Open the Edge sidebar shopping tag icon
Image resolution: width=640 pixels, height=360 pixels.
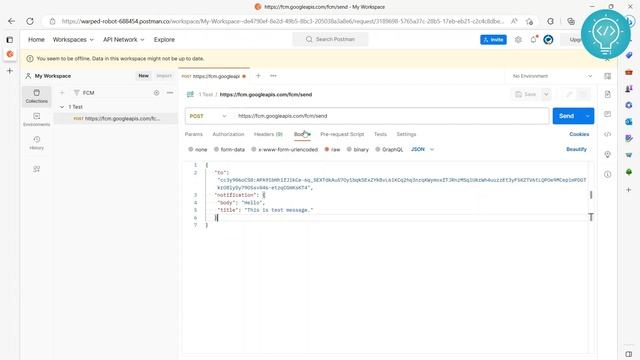click(629, 55)
